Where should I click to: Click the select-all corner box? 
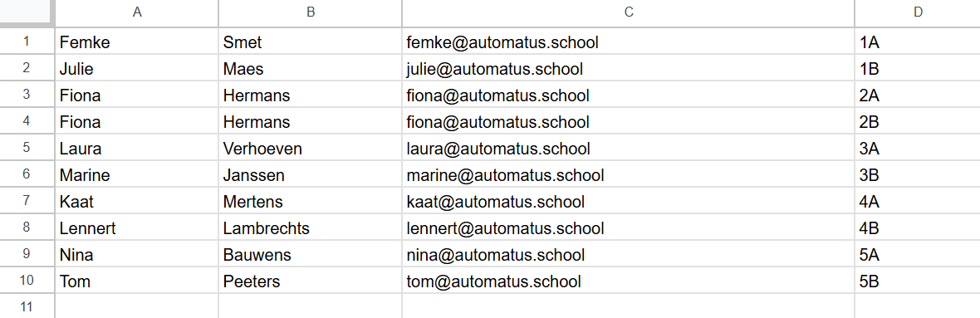(27, 12)
